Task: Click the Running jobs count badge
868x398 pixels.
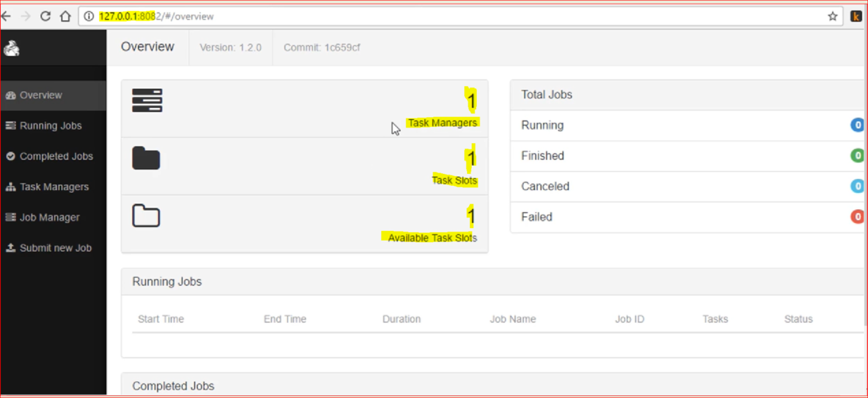Action: coord(857,125)
